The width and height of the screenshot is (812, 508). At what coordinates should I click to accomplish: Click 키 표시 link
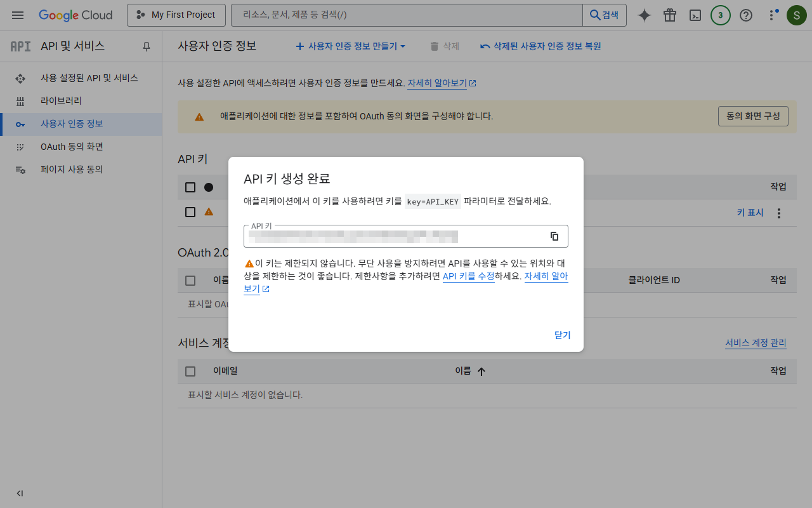750,213
